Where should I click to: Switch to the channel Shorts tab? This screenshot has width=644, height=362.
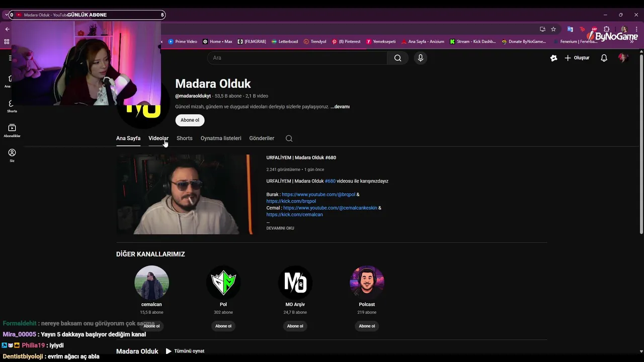point(185,138)
